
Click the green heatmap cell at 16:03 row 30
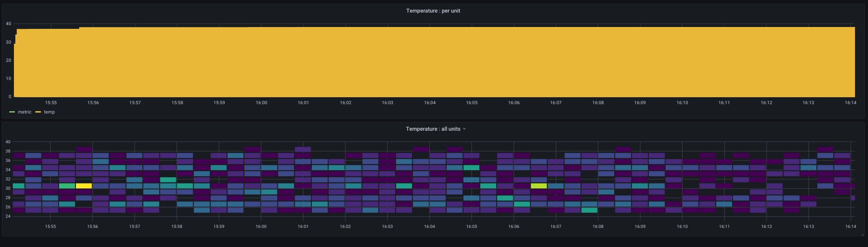(x=404, y=186)
